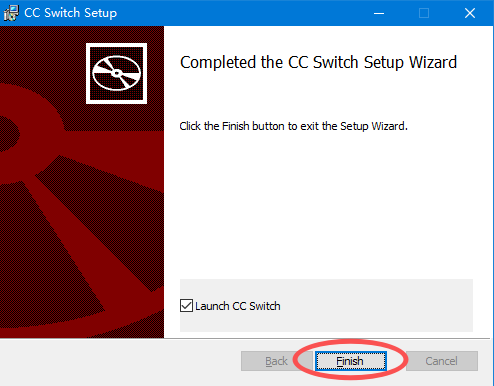The width and height of the screenshot is (494, 386).
Task: Minimize the CC Switch Setup window
Action: [x=379, y=13]
